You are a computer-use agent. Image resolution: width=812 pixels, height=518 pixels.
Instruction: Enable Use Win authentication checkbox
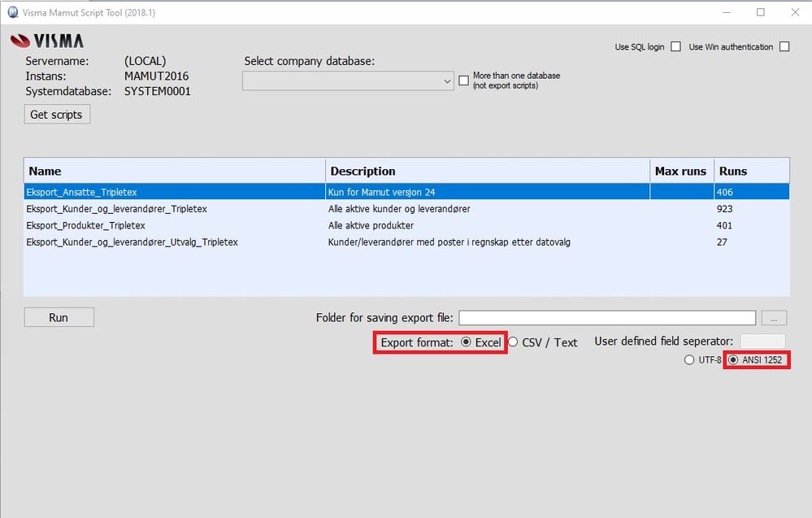pyautogui.click(x=784, y=46)
